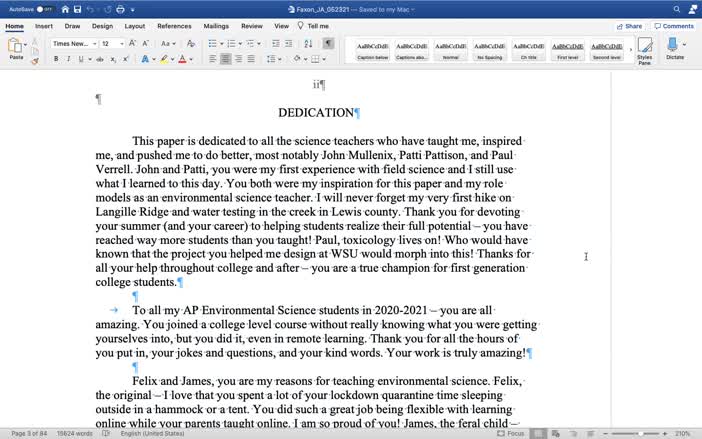Image resolution: width=702 pixels, height=439 pixels.
Task: Switch to the Design tab
Action: coord(102,26)
